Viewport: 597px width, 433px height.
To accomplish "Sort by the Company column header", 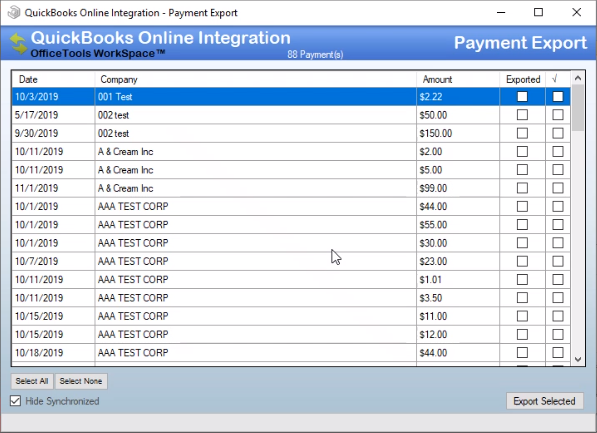I will [255, 79].
